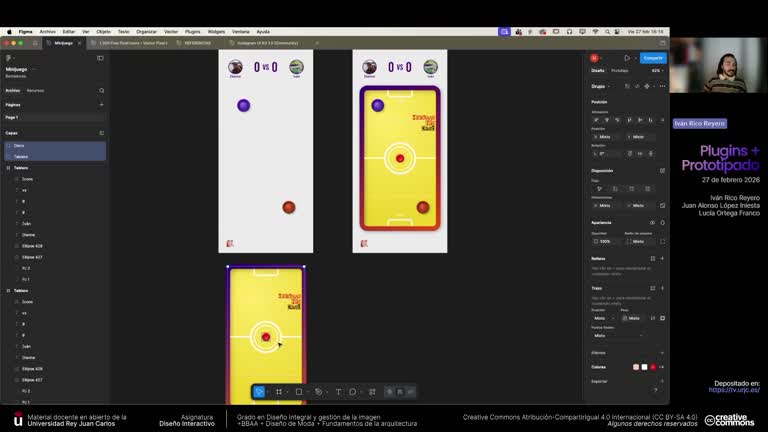Select the Text tool
768x432 pixels.
(x=338, y=392)
